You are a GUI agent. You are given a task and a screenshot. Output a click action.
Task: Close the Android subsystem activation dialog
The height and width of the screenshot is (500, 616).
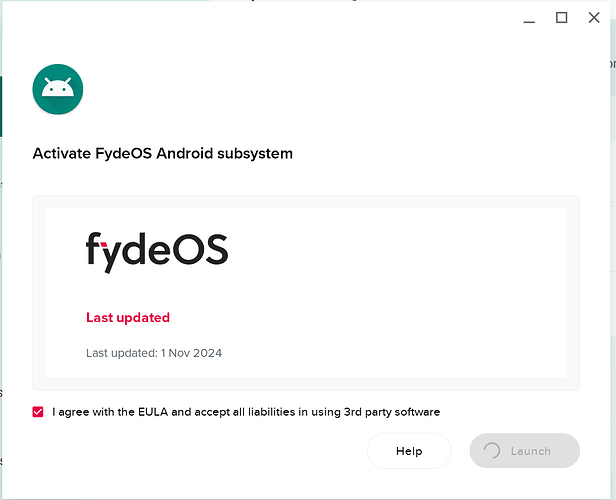pyautogui.click(x=594, y=17)
